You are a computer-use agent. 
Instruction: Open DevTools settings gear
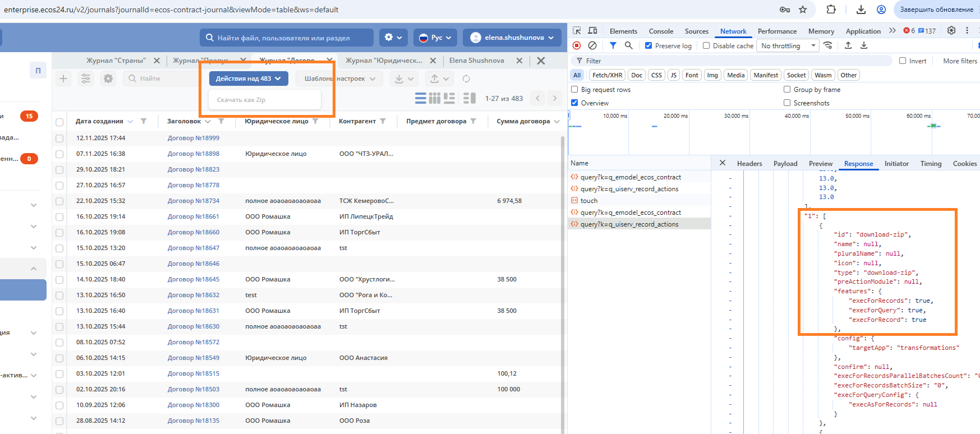[x=951, y=31]
